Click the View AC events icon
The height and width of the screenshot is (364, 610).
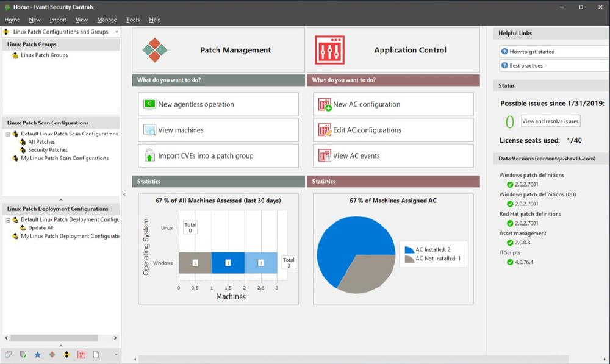(x=325, y=155)
